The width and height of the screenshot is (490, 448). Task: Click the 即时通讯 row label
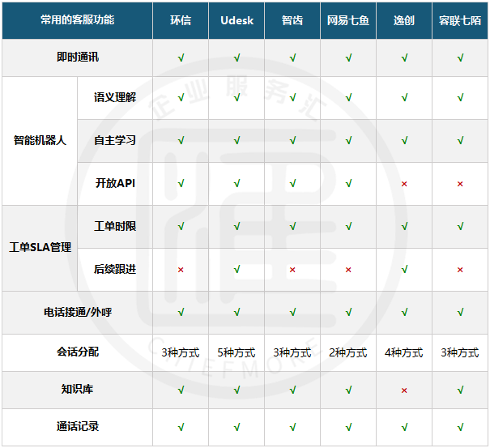click(78, 58)
